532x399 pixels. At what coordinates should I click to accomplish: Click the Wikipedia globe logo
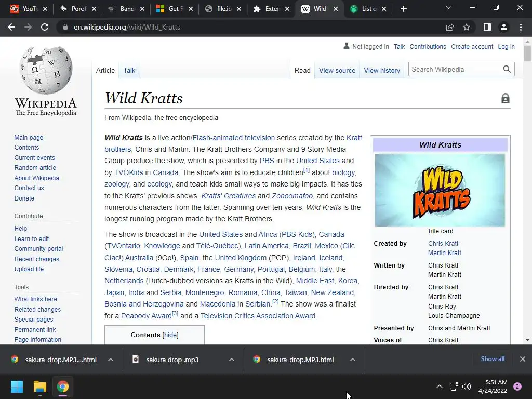46,71
